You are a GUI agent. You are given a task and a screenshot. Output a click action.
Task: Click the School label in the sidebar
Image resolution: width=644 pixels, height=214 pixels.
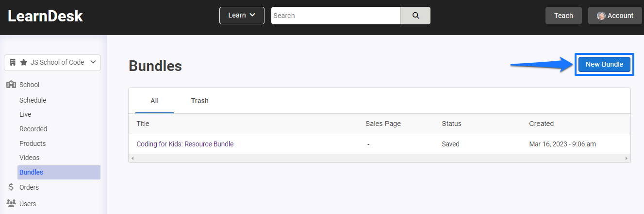(29, 85)
